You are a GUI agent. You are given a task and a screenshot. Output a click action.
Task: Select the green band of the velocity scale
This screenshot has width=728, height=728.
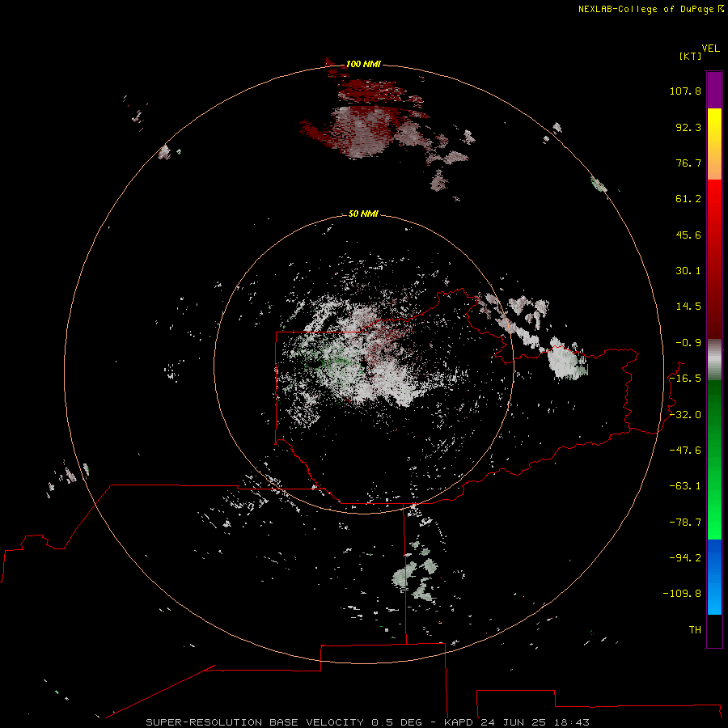point(714,459)
